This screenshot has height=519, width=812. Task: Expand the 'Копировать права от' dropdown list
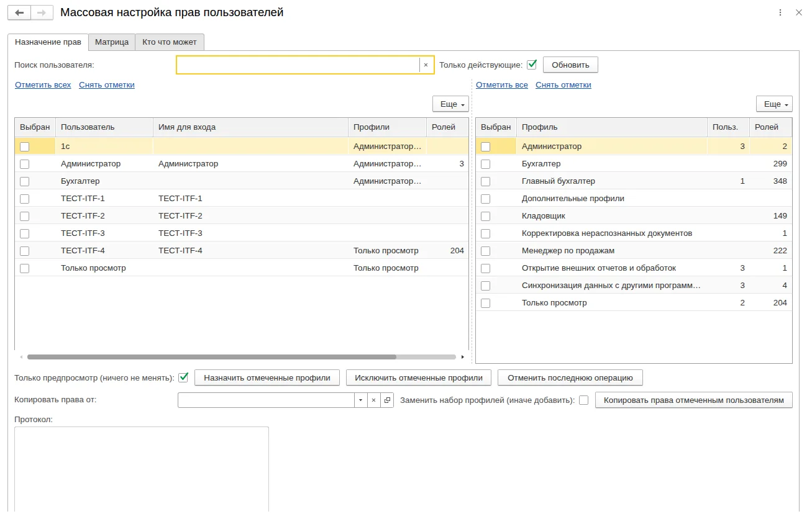coord(361,400)
